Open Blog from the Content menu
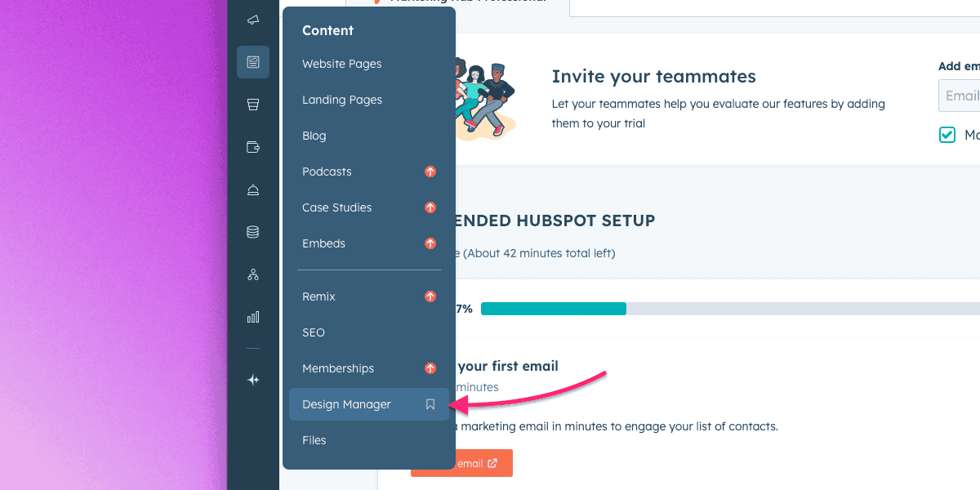Screen dimensions: 980x490 pos(314,136)
